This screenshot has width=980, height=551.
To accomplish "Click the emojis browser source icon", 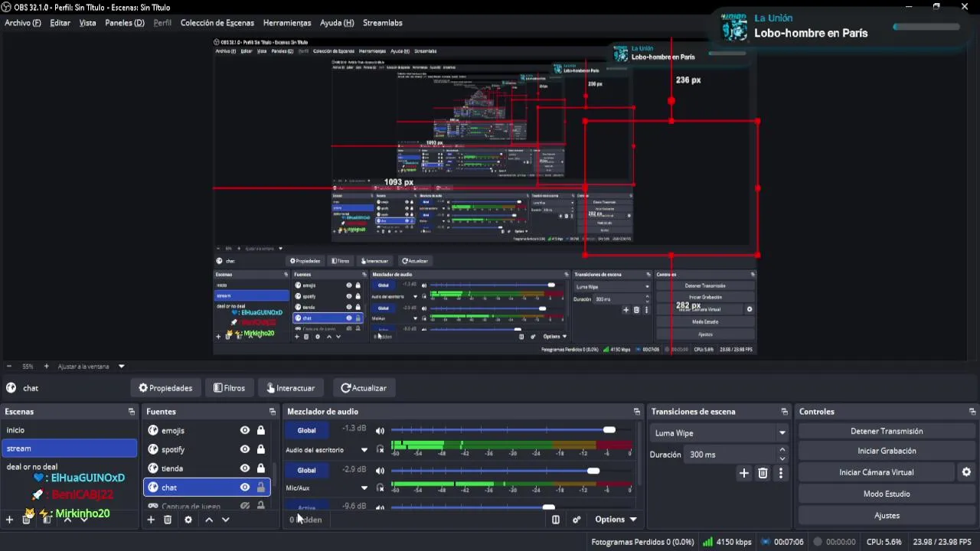I will click(x=153, y=431).
